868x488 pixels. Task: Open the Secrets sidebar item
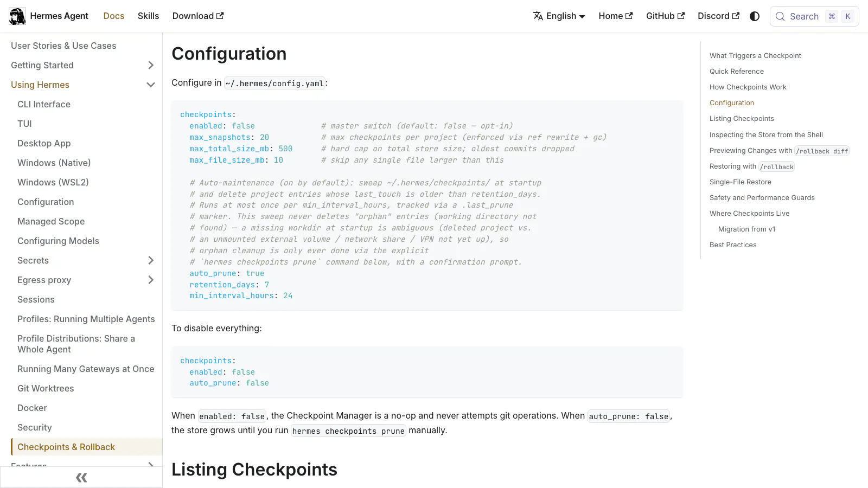33,260
